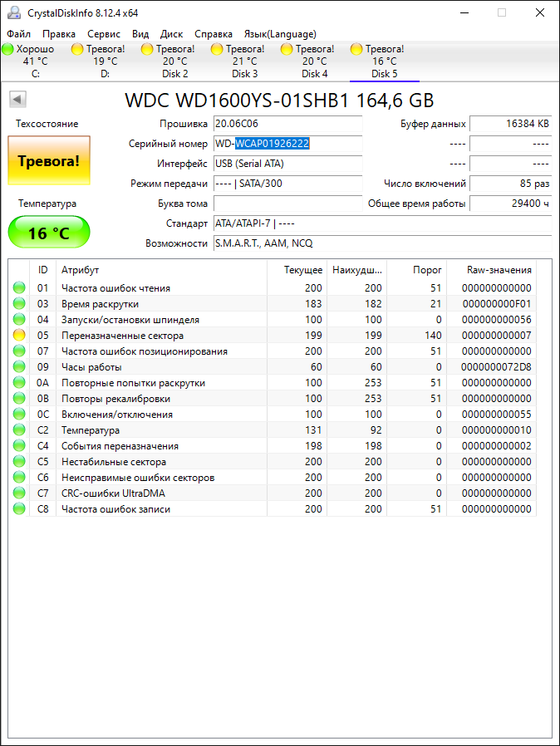Click the green status icon for Нестабильные сектора
Image resolution: width=560 pixels, height=746 pixels.
(19, 462)
